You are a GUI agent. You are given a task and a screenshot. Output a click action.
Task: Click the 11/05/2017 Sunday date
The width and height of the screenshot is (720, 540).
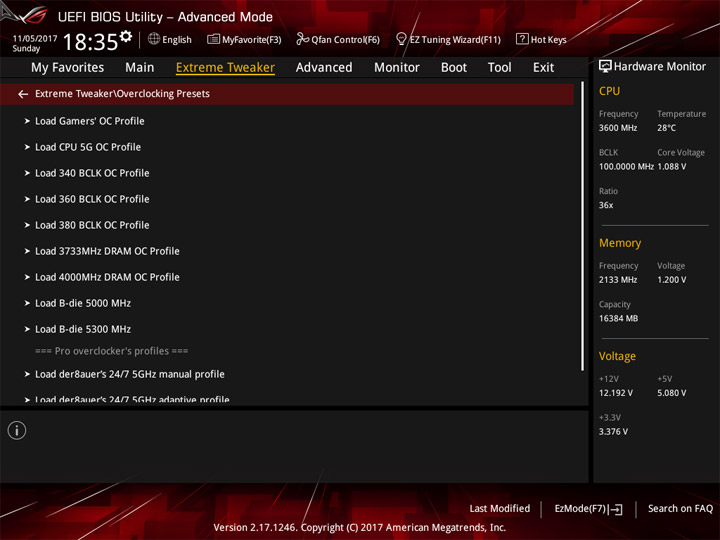click(x=34, y=43)
